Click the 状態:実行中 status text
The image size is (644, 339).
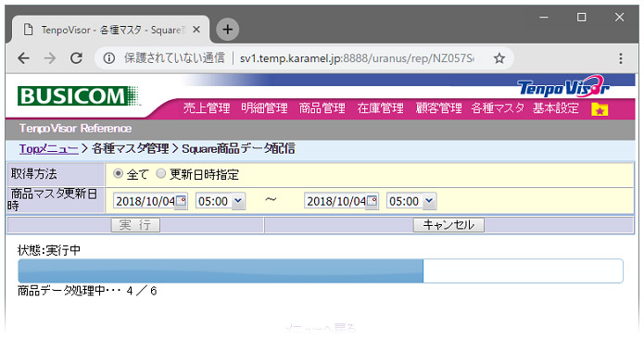pos(49,250)
